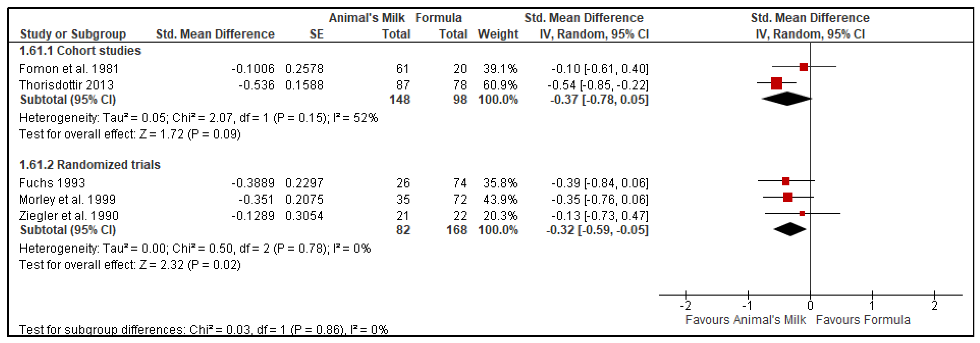Select the Thorisdottir 2013 study name
Viewport: 980px width, 343px height.
click(67, 85)
